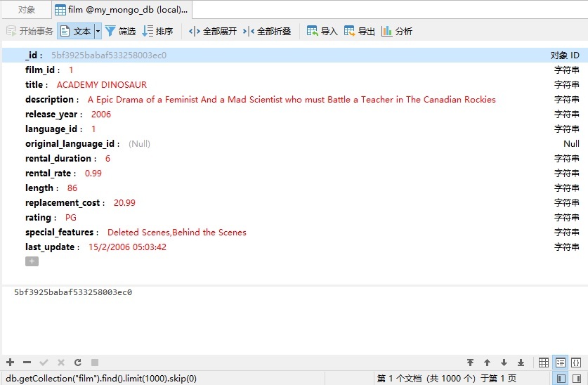
Task: Add a new field with the plus button below last_update
Action: click(32, 261)
